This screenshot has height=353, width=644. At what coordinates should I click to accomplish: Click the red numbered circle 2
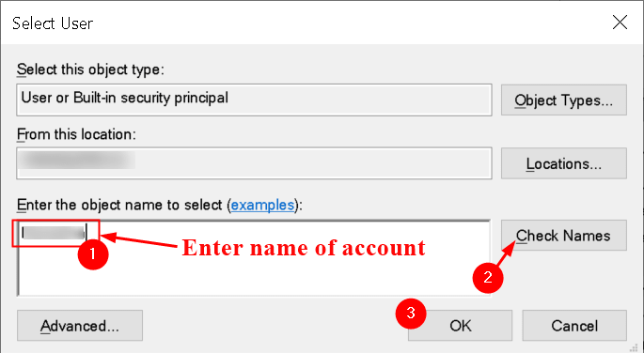coord(488,278)
